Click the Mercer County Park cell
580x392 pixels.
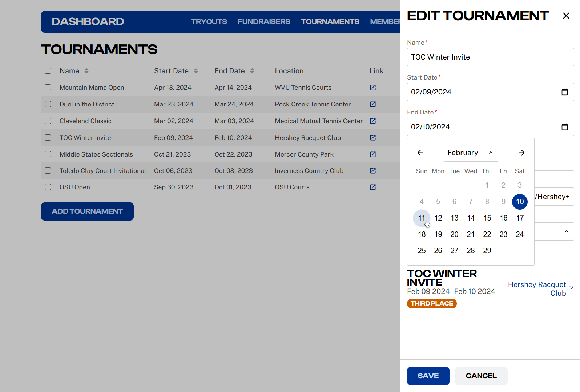(304, 154)
